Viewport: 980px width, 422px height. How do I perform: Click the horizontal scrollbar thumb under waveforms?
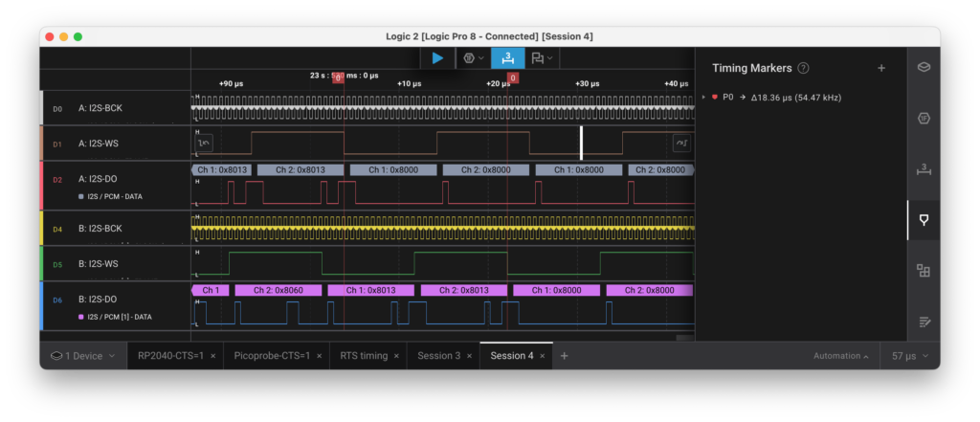pyautogui.click(x=685, y=338)
